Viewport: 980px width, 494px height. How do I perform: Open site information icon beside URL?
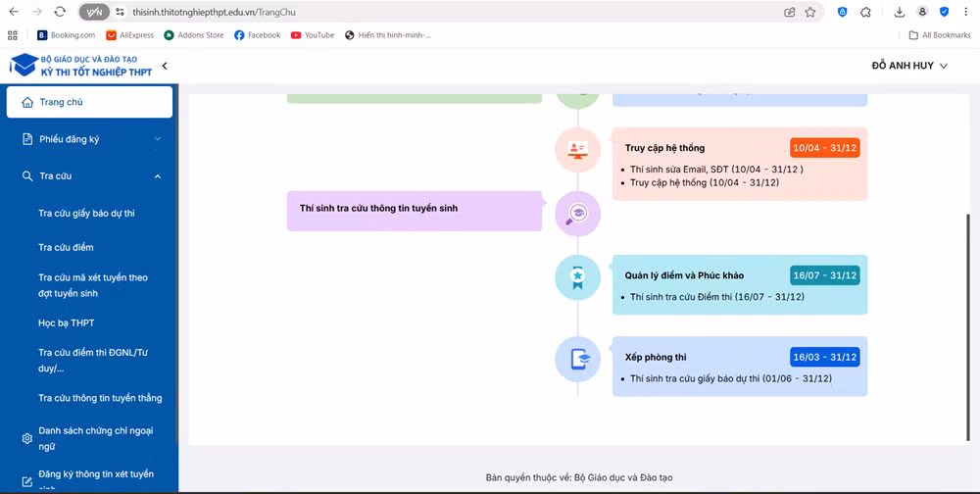point(121,12)
